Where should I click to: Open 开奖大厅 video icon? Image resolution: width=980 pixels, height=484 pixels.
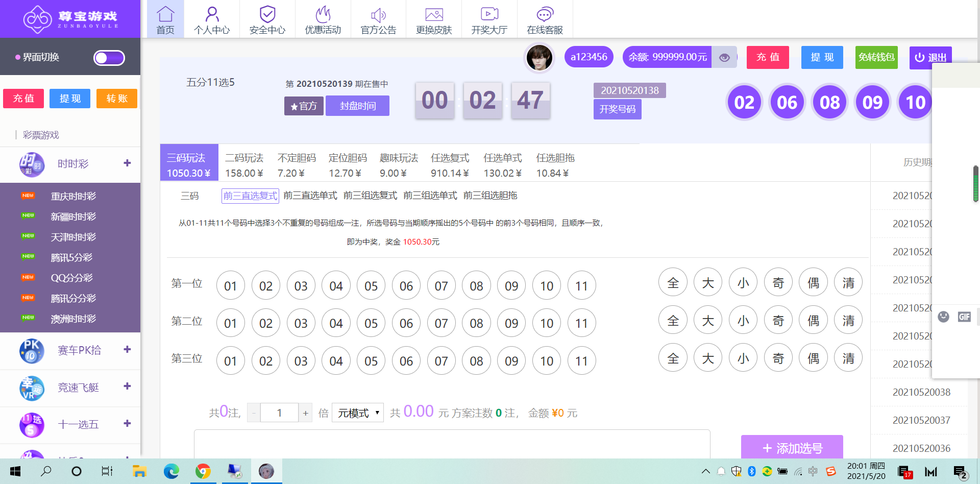(x=489, y=14)
